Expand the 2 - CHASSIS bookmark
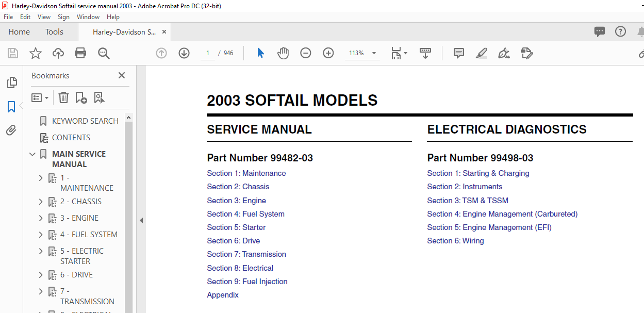Viewport: 644px width, 313px height. tap(41, 202)
